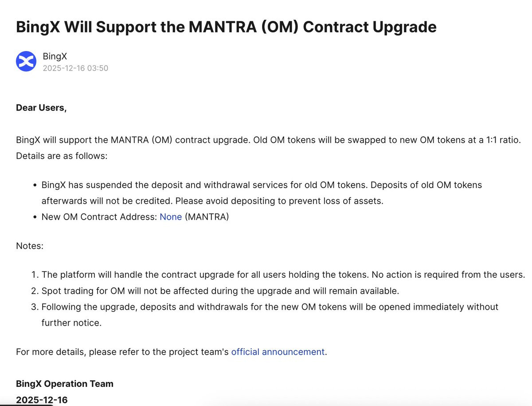
Task: Click the MANTRA (OM) Contract Upgrade headline
Action: pos(226,27)
